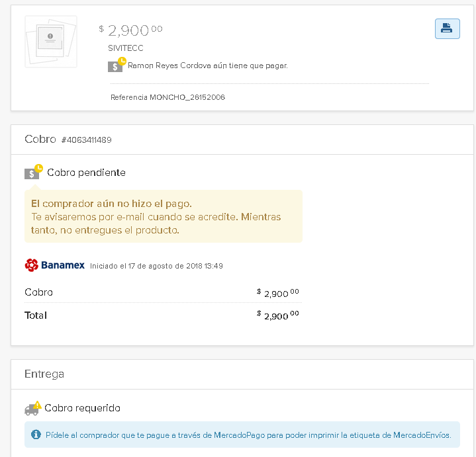The width and height of the screenshot is (476, 457).
Task: Click the 'Cobro pendiente' status label
Action: point(86,173)
